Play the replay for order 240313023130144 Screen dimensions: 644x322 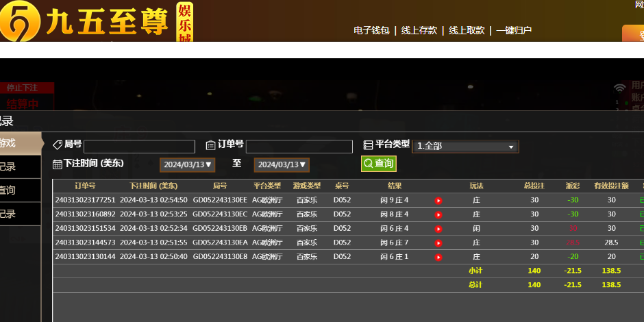point(438,257)
